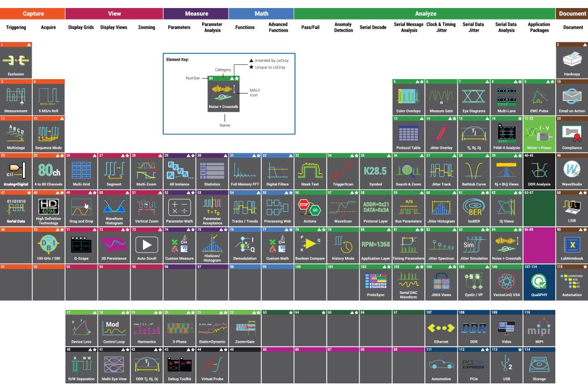
Task: Open the Harmonics analysis tile
Action: point(146,328)
